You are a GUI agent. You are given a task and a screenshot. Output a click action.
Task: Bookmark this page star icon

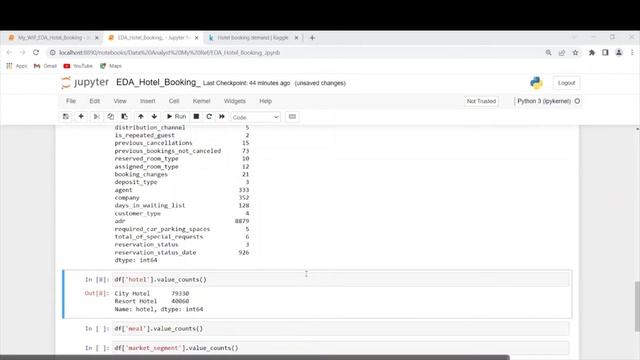point(576,53)
